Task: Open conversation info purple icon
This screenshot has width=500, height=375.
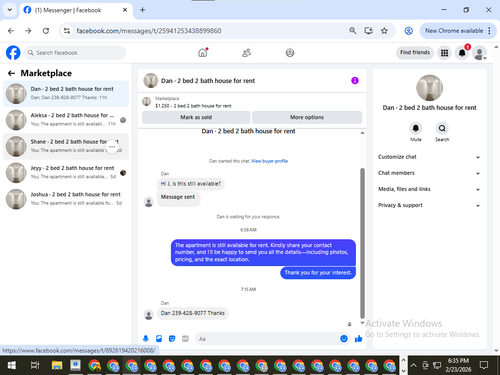Action: click(x=355, y=81)
